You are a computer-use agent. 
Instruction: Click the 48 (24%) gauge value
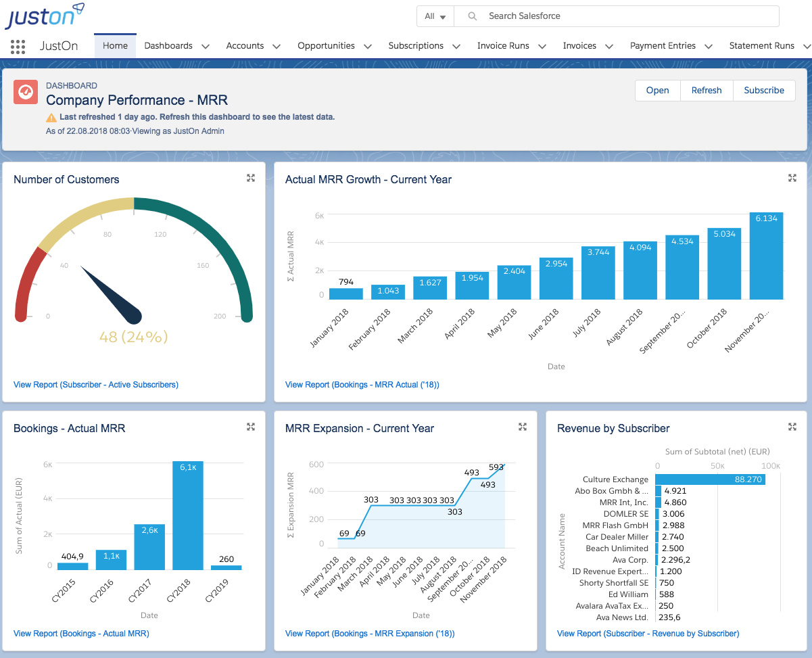pyautogui.click(x=133, y=336)
